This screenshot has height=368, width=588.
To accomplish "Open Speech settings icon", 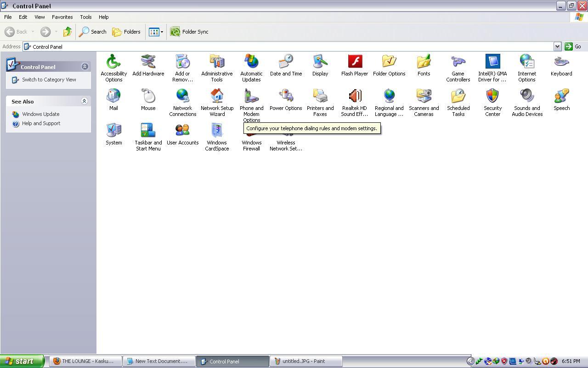I will coord(561,96).
